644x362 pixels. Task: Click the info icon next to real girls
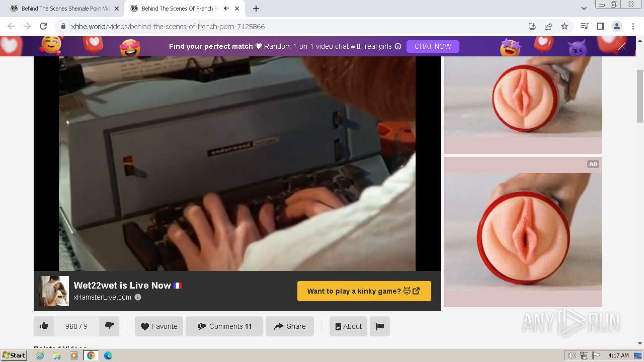tap(398, 46)
